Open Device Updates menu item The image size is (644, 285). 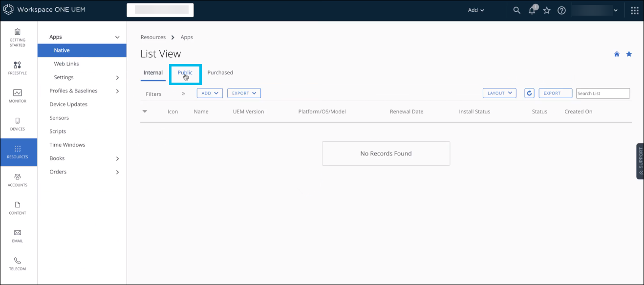pos(68,105)
